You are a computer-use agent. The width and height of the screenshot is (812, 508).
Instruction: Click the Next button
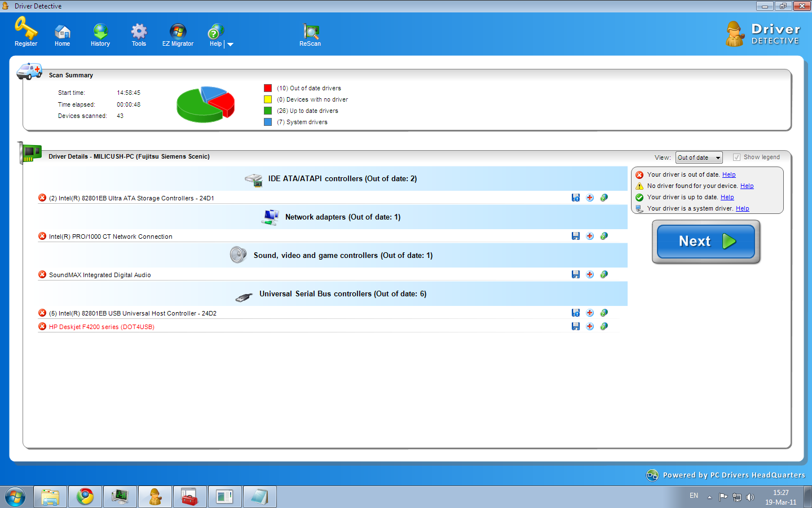coord(706,242)
